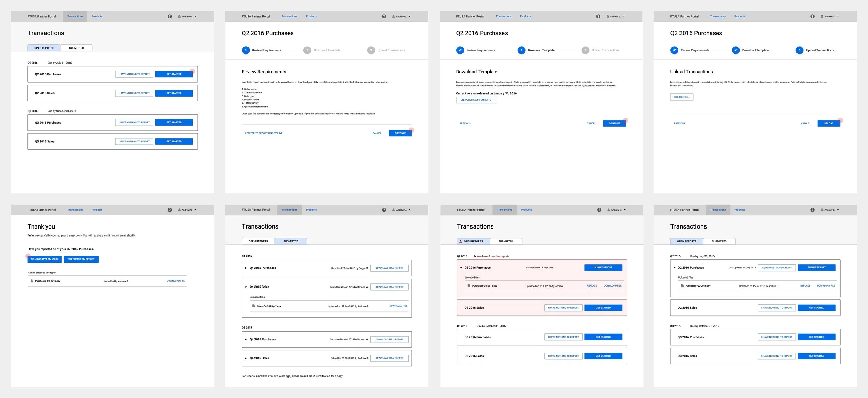
Task: Click pencil icon beside Download Template step
Action: [x=735, y=50]
